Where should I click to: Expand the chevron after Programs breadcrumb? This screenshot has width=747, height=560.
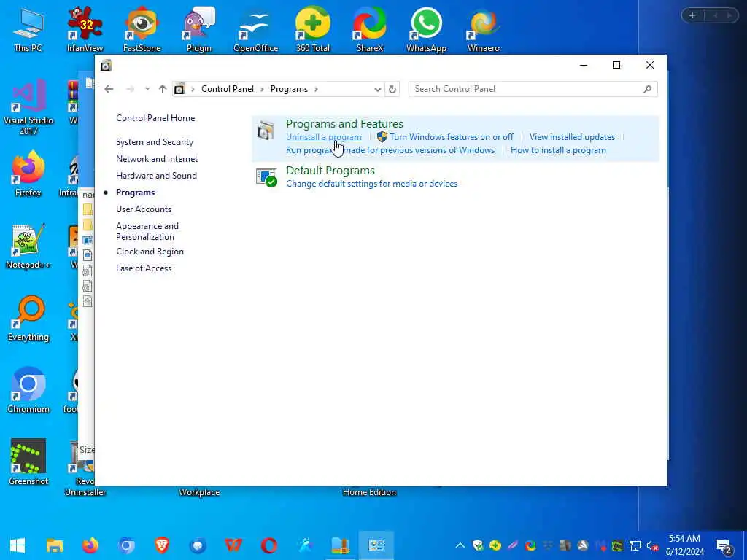click(316, 89)
